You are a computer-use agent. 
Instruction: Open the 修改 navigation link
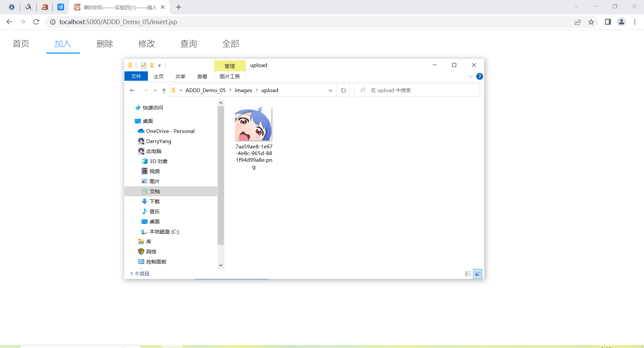click(147, 44)
